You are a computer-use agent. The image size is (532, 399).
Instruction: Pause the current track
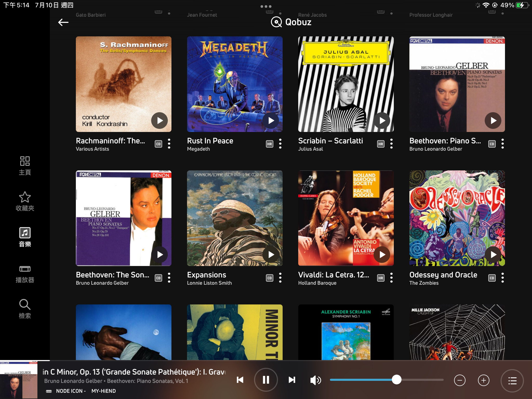point(266,380)
